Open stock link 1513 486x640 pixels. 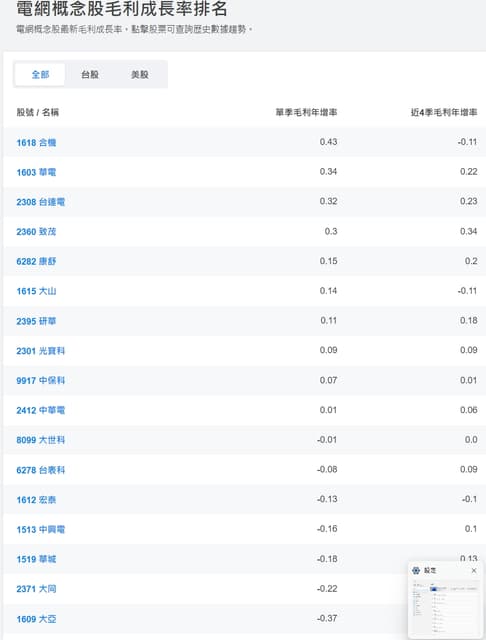click(x=41, y=530)
